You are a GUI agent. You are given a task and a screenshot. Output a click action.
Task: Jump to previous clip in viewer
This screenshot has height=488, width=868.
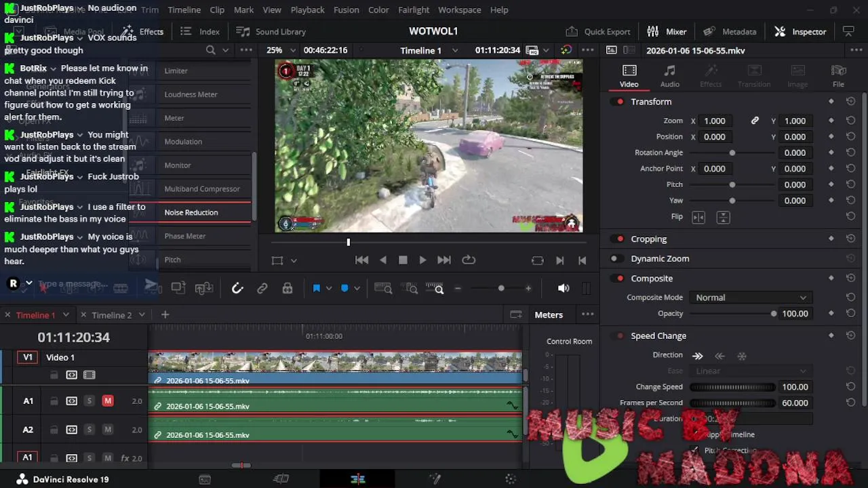pyautogui.click(x=362, y=260)
